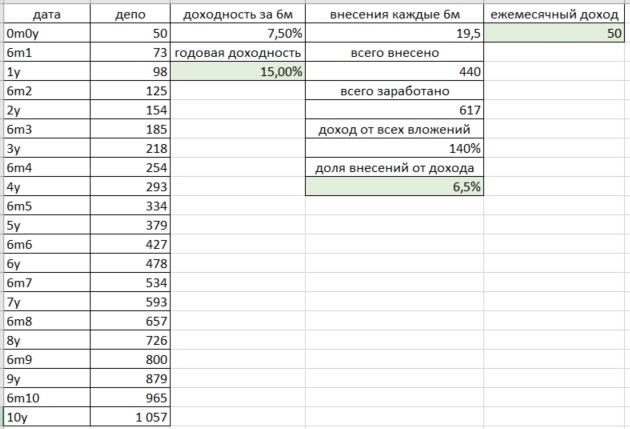Select the deposit value 726
Viewport: 630px width, 429px height.
[130, 340]
